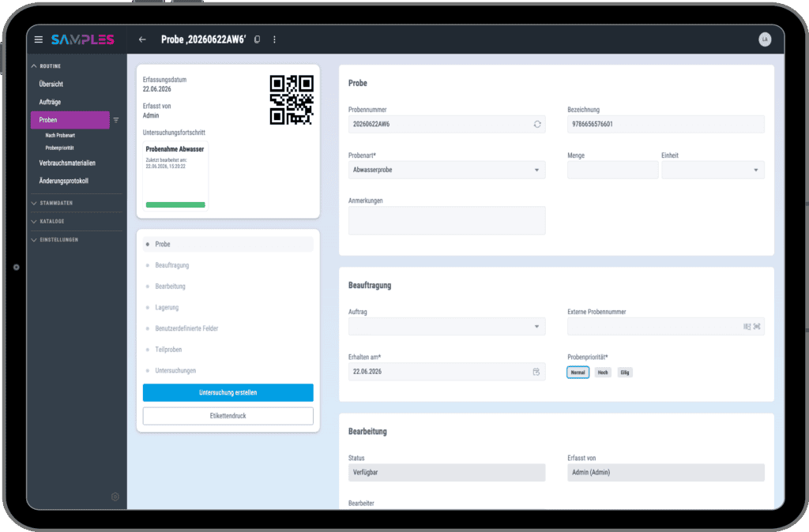Viewport: 809px width, 532px height.
Task: Click the Menge input field
Action: pyautogui.click(x=612, y=170)
